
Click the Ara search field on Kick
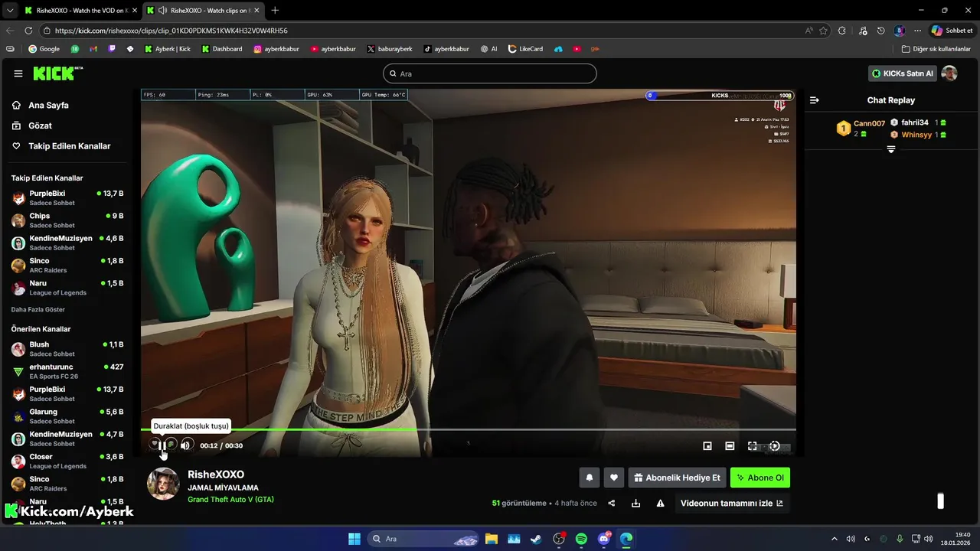pos(490,73)
